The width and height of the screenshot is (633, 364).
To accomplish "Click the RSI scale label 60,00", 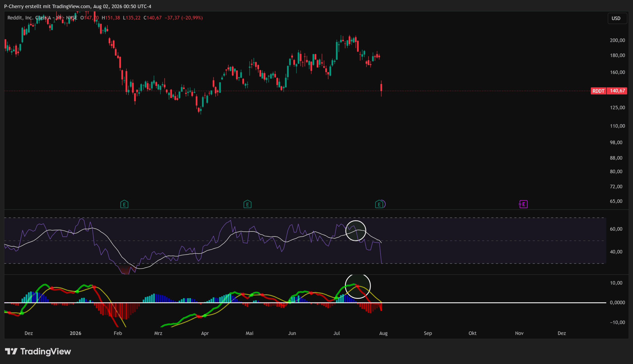I will [x=616, y=229].
